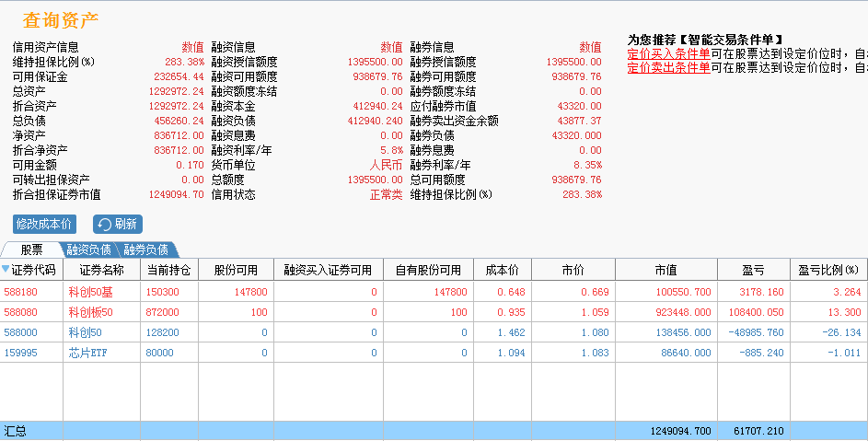868x441 pixels.
Task: Select the row with code 588000
Action: [434, 332]
